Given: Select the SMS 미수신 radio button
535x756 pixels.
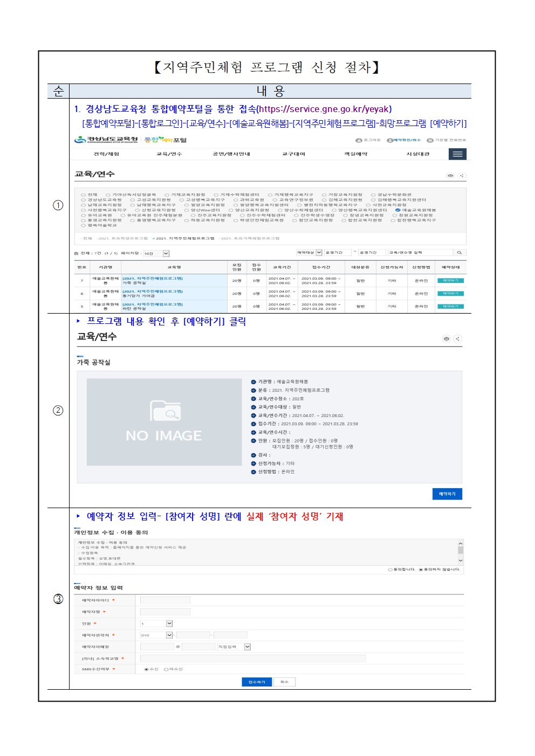Looking at the screenshot, I should [x=166, y=669].
